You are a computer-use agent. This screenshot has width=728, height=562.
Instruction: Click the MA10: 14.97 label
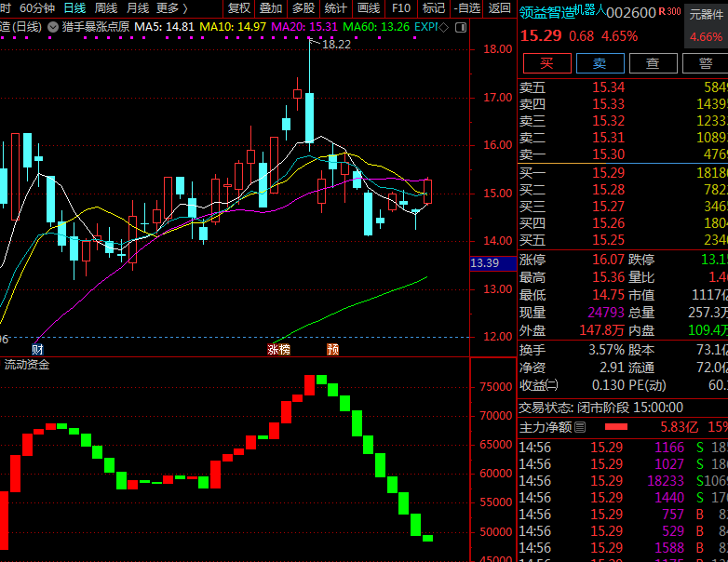233,27
